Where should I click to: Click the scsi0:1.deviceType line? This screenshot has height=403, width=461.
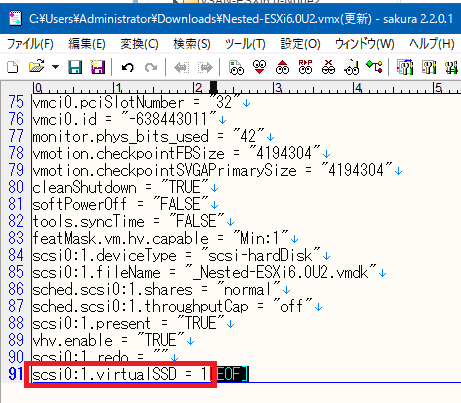click(x=177, y=255)
